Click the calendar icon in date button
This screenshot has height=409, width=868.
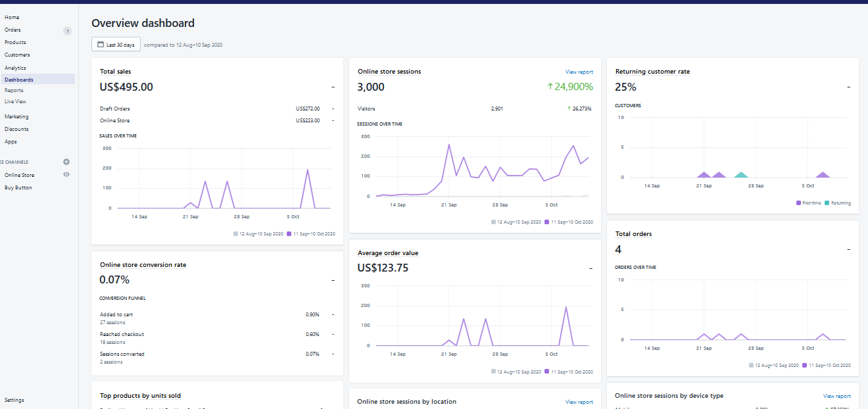tap(101, 45)
